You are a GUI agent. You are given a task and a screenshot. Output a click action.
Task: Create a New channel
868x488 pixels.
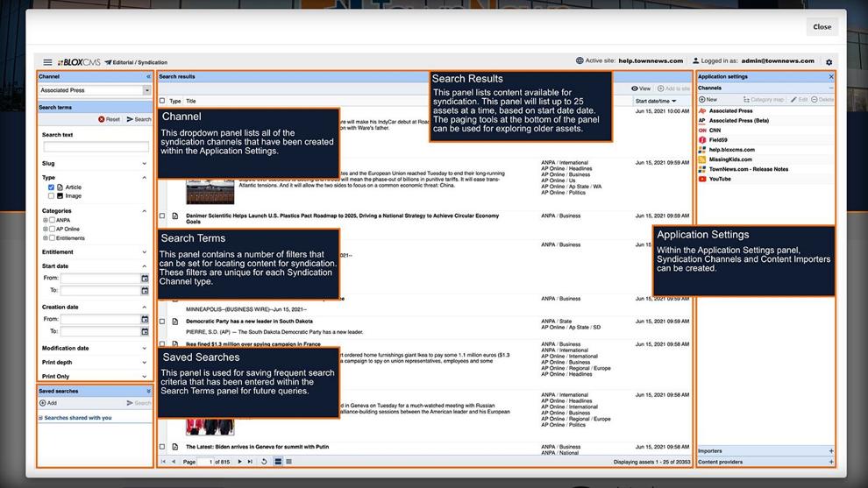click(x=708, y=100)
